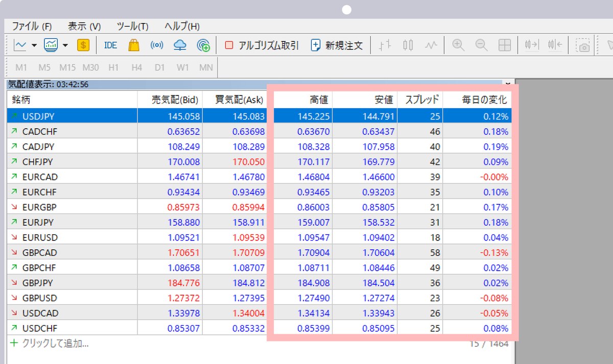Click USDJPY bid value 145.058

coord(184,116)
